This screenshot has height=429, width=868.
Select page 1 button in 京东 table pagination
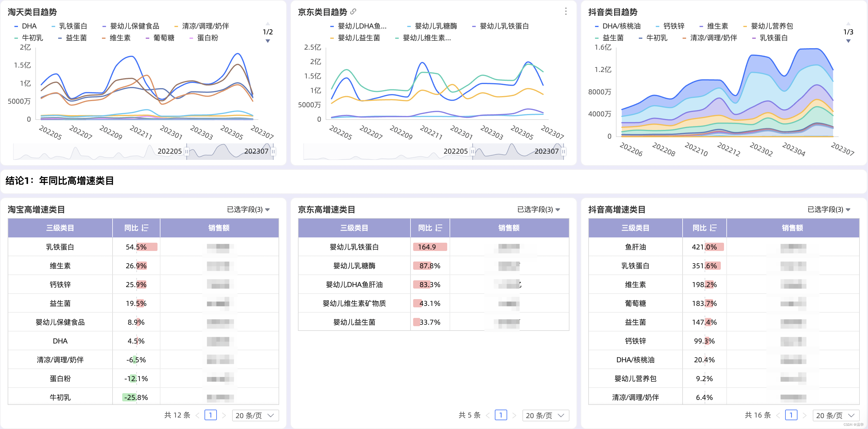click(x=501, y=415)
